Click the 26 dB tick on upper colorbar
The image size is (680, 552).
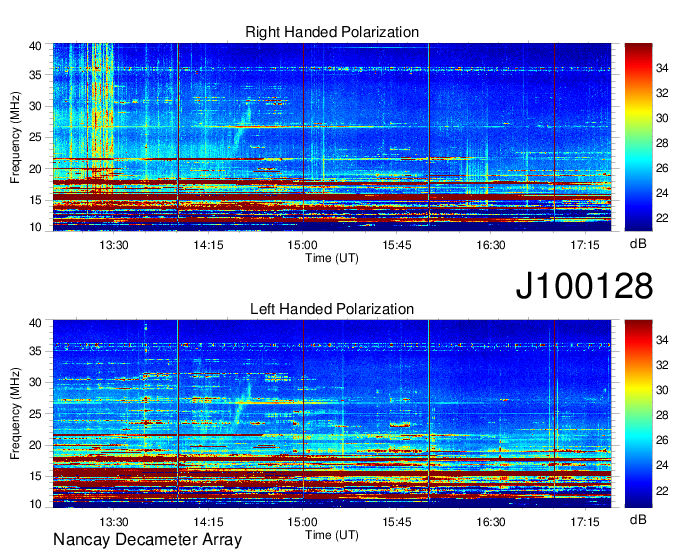pos(662,168)
